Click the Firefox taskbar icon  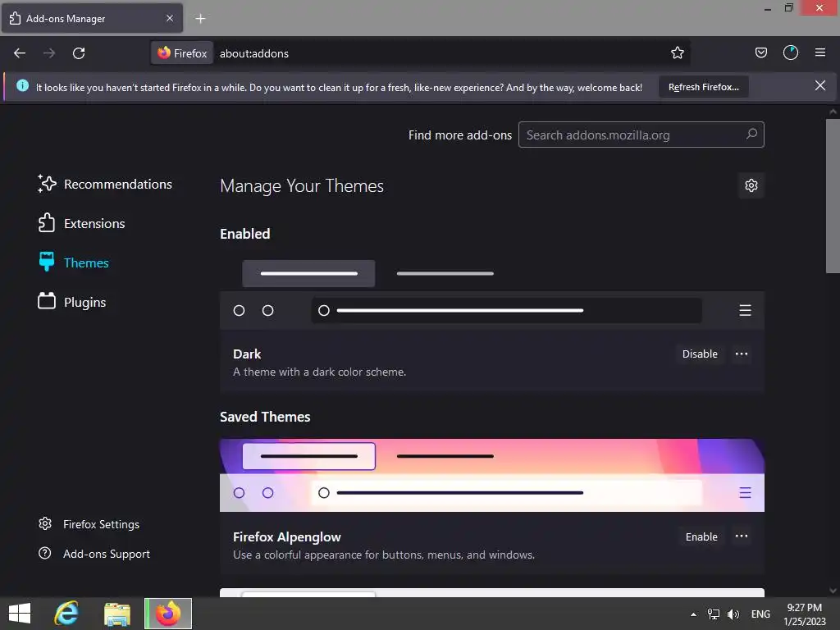click(167, 614)
